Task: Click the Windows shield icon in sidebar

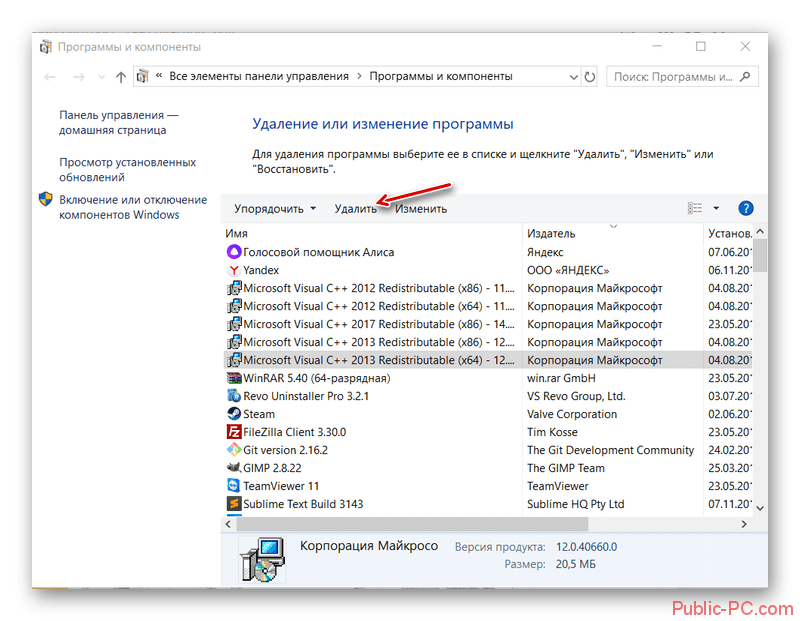Action: click(x=45, y=199)
